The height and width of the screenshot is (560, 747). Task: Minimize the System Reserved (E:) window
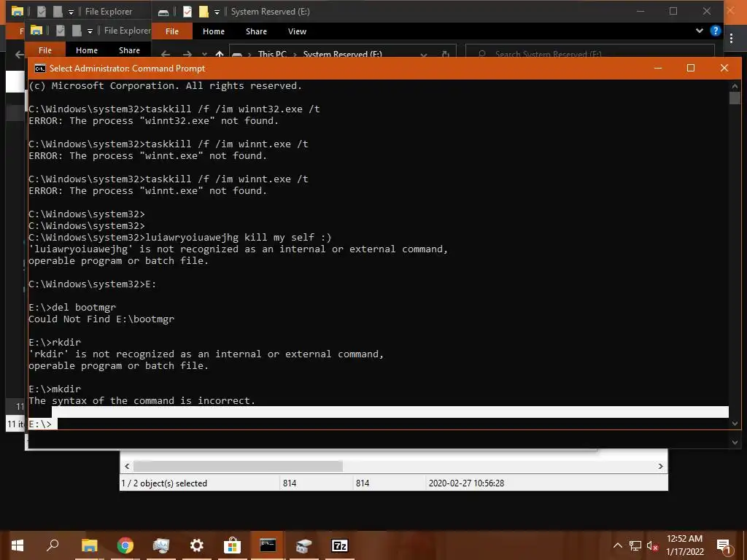coord(640,11)
